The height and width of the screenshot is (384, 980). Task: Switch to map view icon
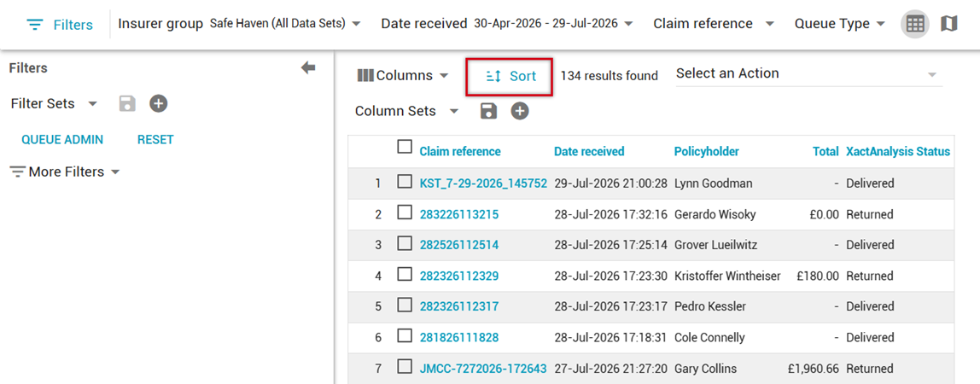(x=948, y=25)
